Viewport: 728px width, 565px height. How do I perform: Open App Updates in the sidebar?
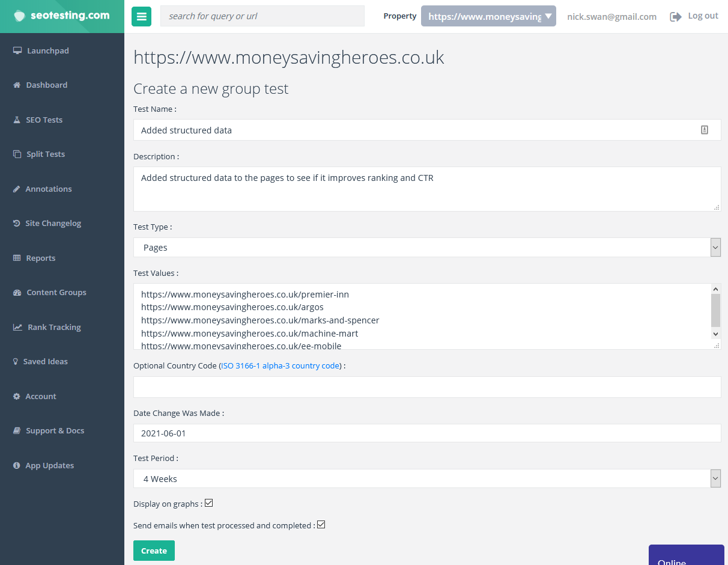coord(50,465)
